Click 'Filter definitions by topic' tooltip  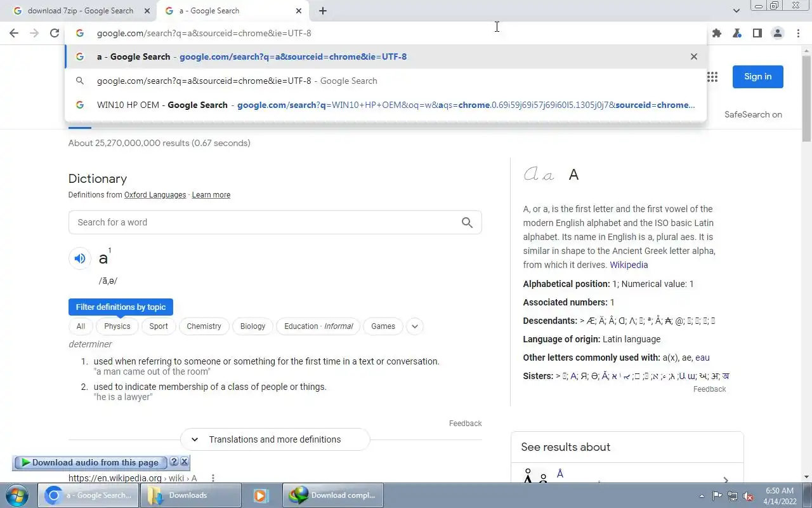(121, 307)
